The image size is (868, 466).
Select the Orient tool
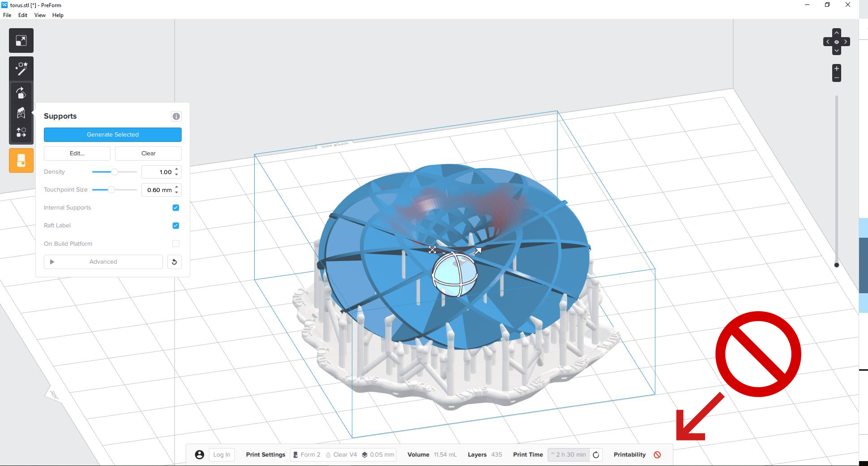point(21,93)
